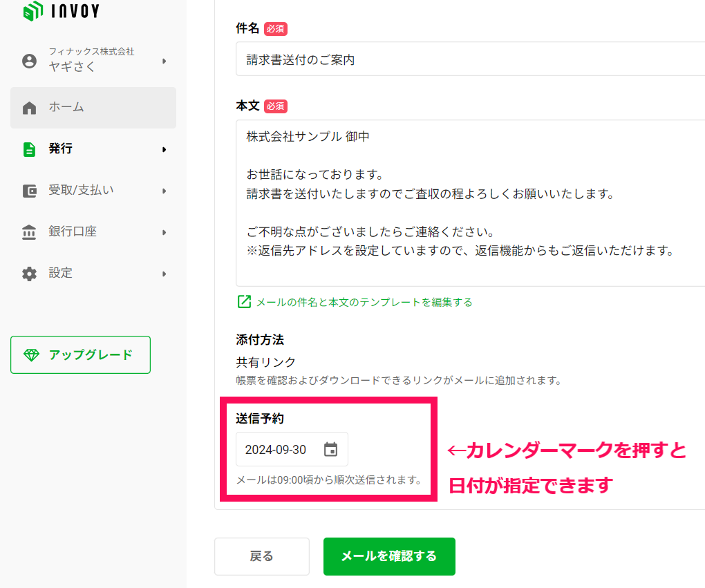Image resolution: width=705 pixels, height=588 pixels.
Task: Click the user account avatar icon
Action: tap(29, 61)
